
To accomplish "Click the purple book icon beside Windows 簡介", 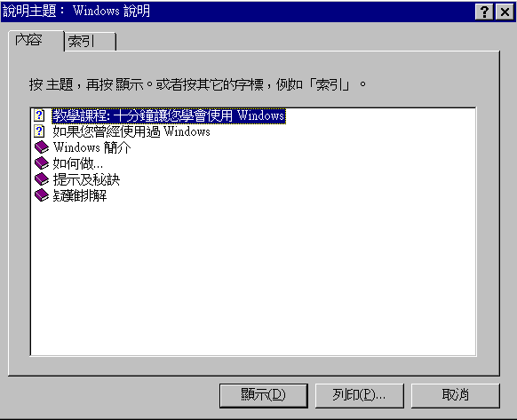I will (42, 147).
